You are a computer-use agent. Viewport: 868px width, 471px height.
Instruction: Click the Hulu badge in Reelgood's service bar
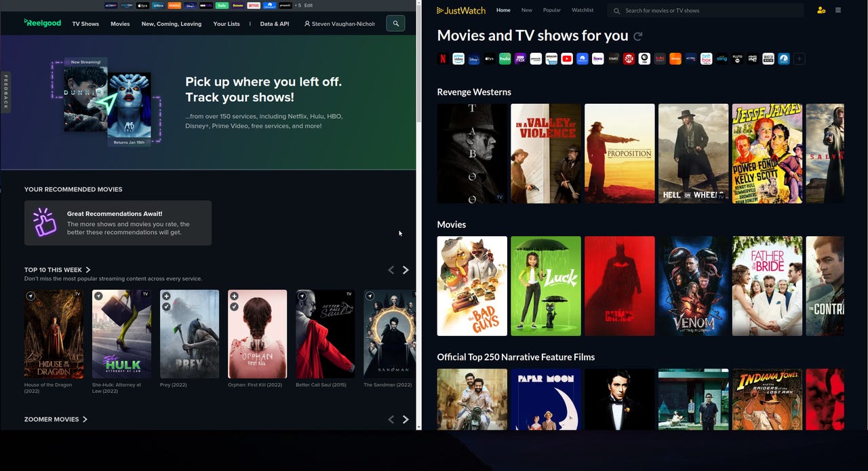coord(222,5)
